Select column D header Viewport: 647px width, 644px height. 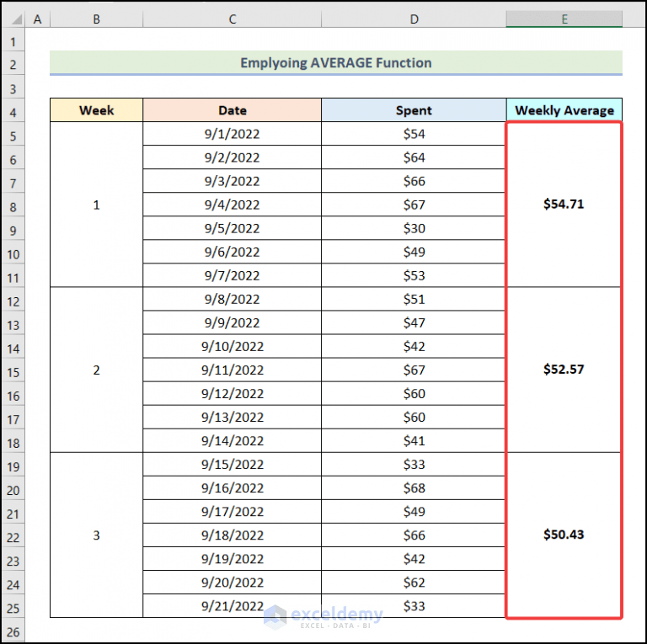click(414, 19)
